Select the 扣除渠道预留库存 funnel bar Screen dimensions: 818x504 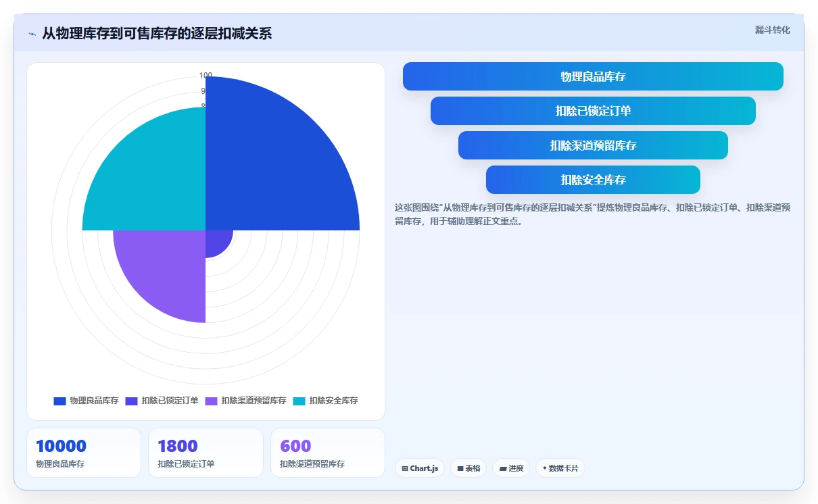coord(593,145)
